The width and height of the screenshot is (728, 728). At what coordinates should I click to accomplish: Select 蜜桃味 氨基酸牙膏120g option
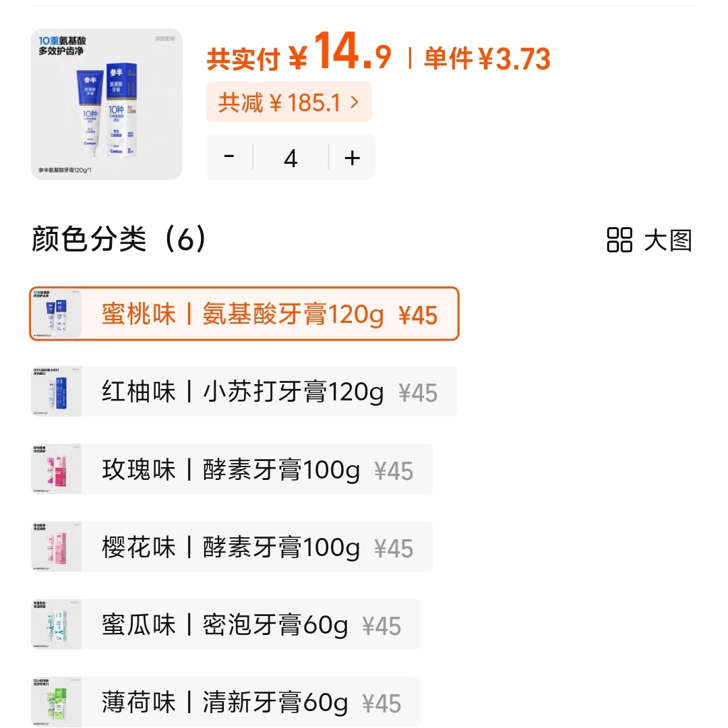[x=270, y=314]
